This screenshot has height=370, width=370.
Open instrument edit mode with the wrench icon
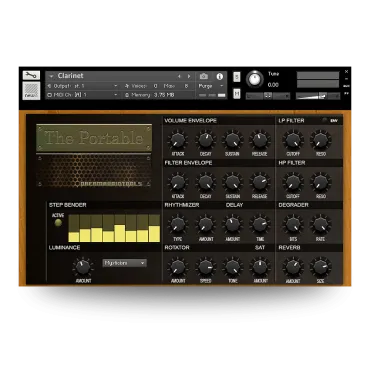31,75
